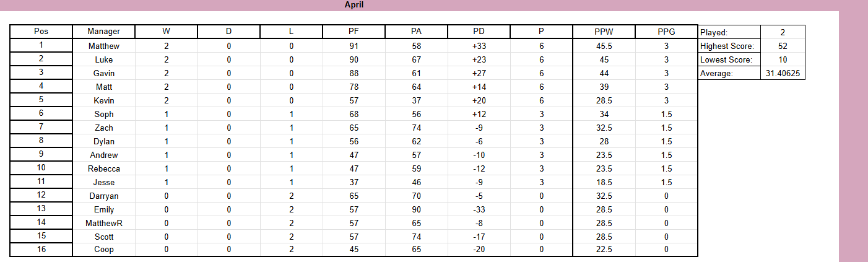Click the Darryan manager name cell

click(x=103, y=196)
